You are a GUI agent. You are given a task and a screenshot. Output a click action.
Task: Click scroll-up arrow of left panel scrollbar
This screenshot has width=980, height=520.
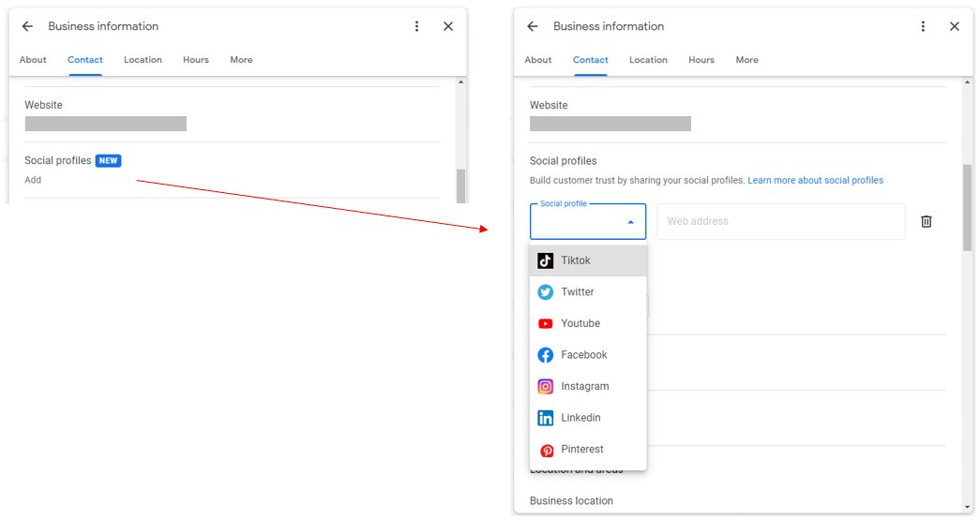pyautogui.click(x=461, y=82)
